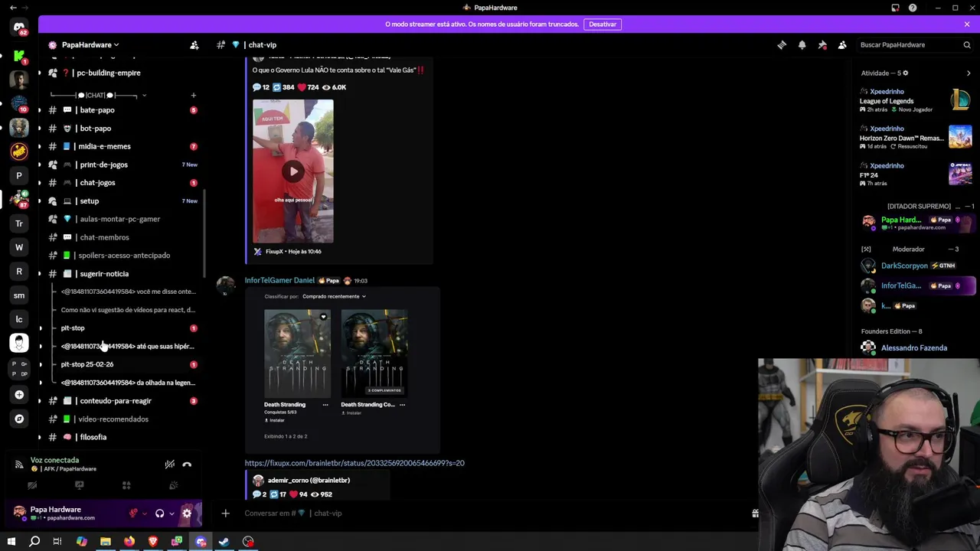Image resolution: width=980 pixels, height=551 pixels.
Task: Open voice connection signal icon
Action: pyautogui.click(x=18, y=464)
